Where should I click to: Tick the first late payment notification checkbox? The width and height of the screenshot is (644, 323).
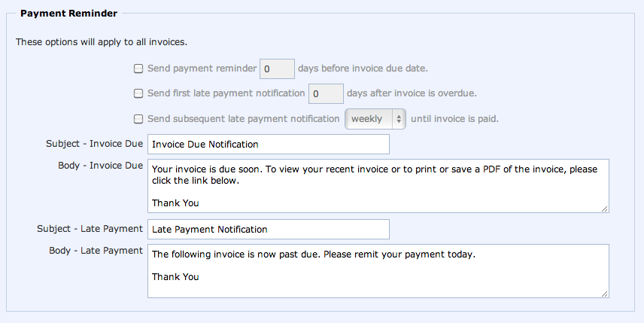[x=138, y=94]
